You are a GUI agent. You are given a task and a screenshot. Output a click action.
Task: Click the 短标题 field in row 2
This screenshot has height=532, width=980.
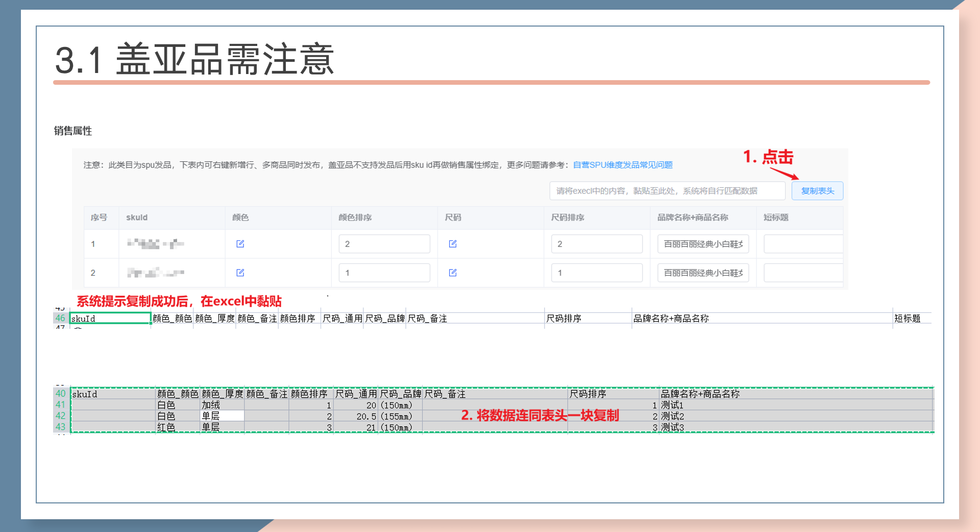[802, 273]
